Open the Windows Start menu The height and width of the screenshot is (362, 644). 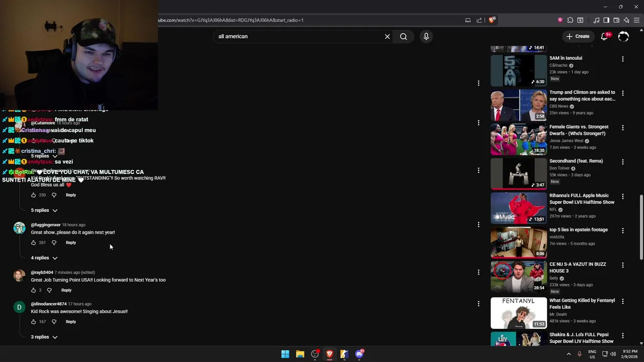(x=285, y=354)
